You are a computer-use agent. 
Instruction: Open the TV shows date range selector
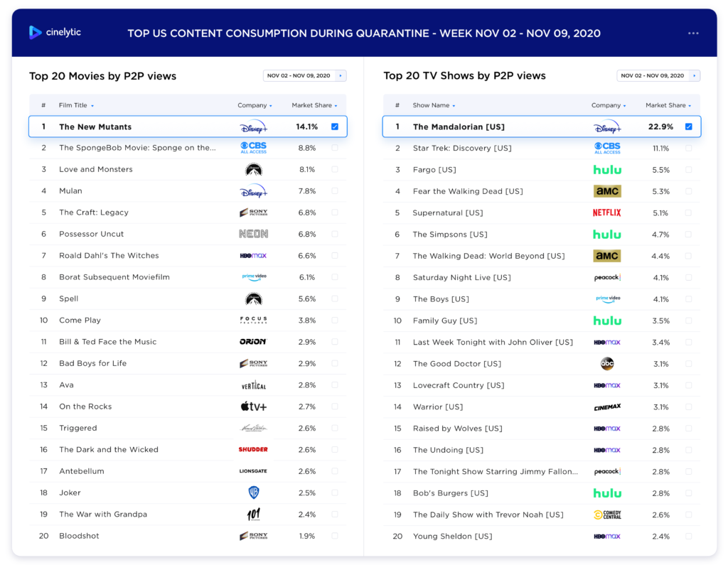[x=658, y=75]
